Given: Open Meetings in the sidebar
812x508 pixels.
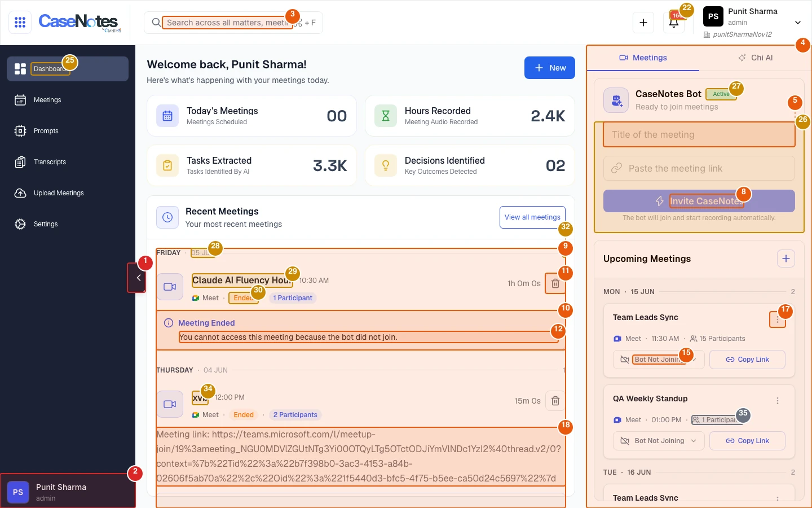Looking at the screenshot, I should click(x=68, y=100).
